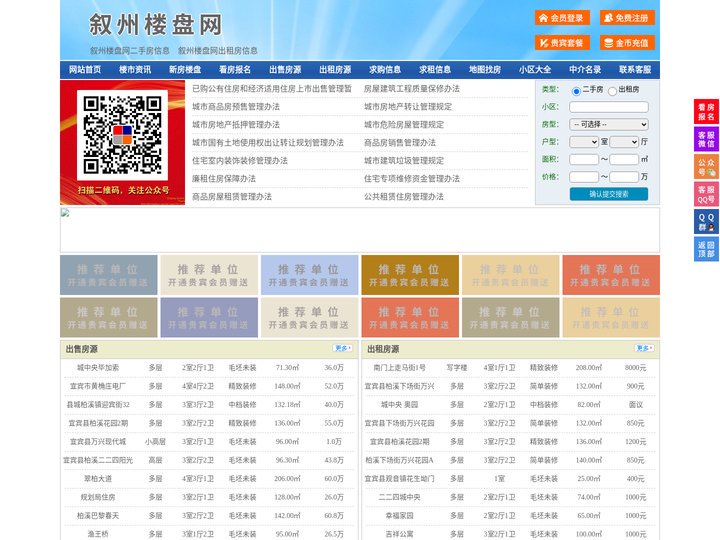Image resolution: width=720 pixels, height=540 pixels.
Task: Open 出售房源 navigation item
Action: tap(285, 70)
